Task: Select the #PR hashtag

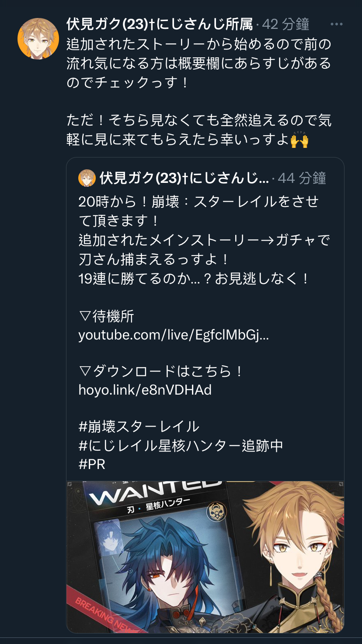Action: [92, 464]
